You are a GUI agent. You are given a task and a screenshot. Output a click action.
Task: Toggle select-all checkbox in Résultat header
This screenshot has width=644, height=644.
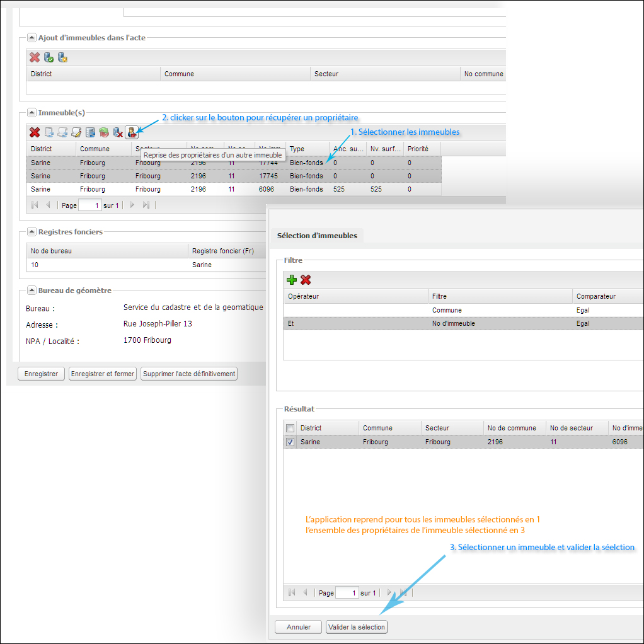point(290,428)
